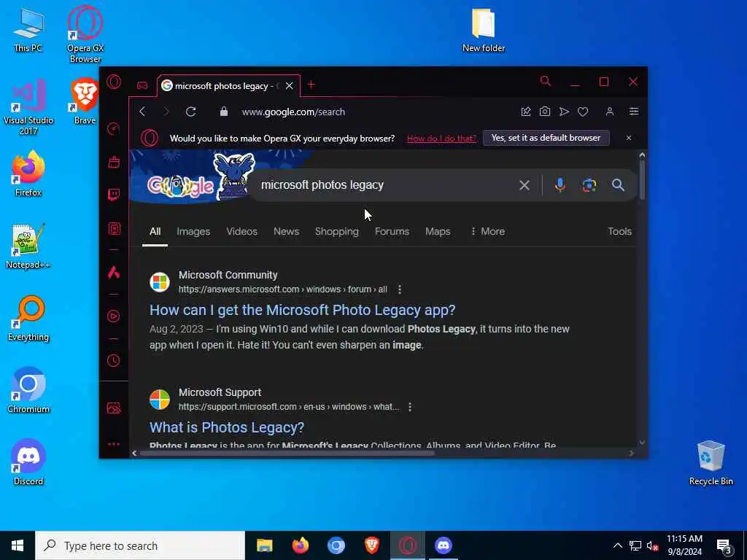Click the taskbar search box

click(x=140, y=545)
